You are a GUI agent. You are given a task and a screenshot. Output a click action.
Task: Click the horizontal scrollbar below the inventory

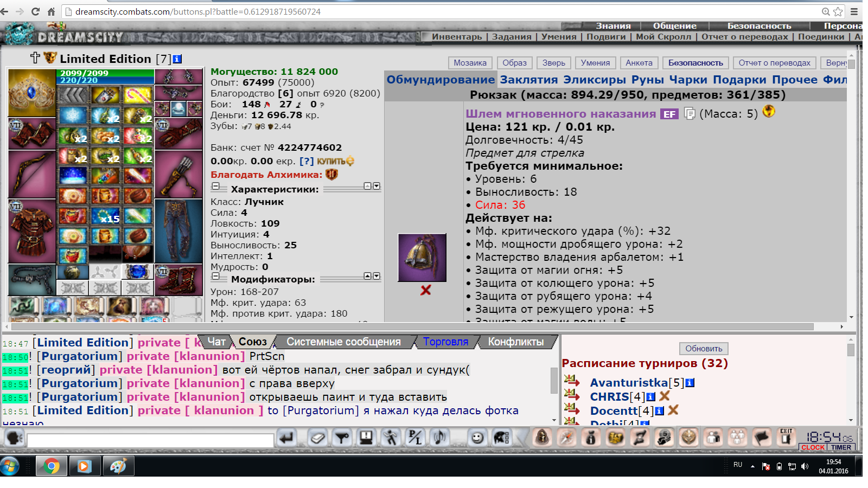[412, 326]
